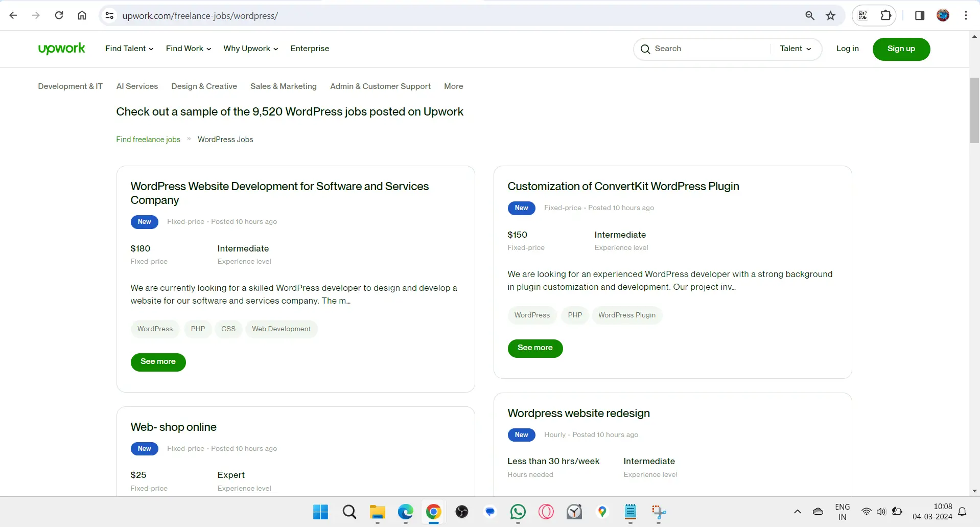This screenshot has width=980, height=527.
Task: Launch Microsoft Edge from taskbar
Action: tap(406, 512)
